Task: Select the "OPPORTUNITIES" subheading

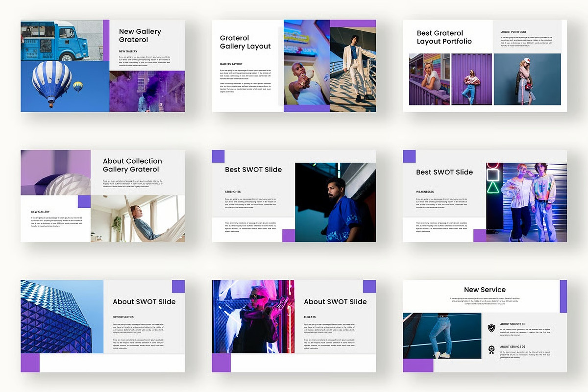Action: [123, 317]
